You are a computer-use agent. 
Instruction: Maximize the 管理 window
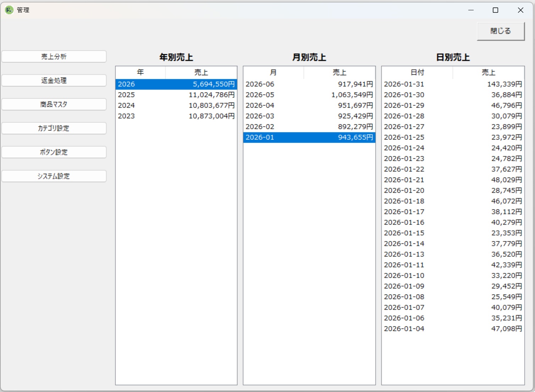(x=496, y=10)
